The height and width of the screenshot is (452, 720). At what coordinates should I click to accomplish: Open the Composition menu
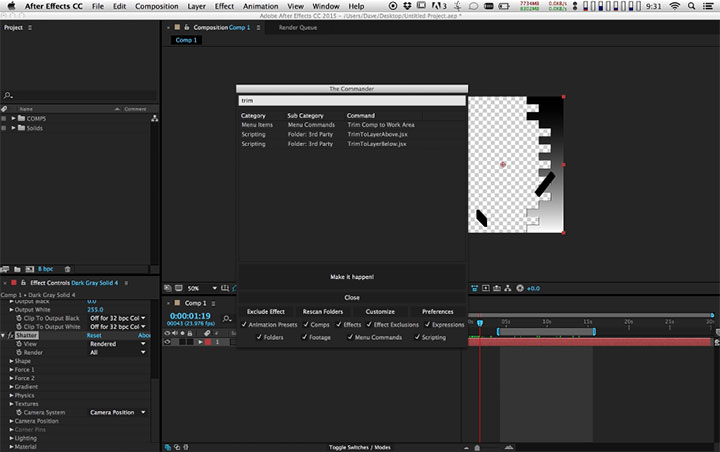157,6
